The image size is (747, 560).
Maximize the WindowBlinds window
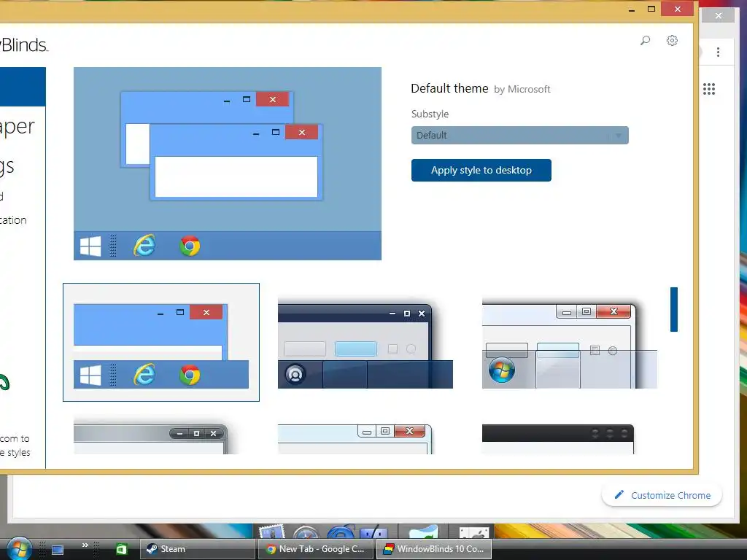(651, 9)
